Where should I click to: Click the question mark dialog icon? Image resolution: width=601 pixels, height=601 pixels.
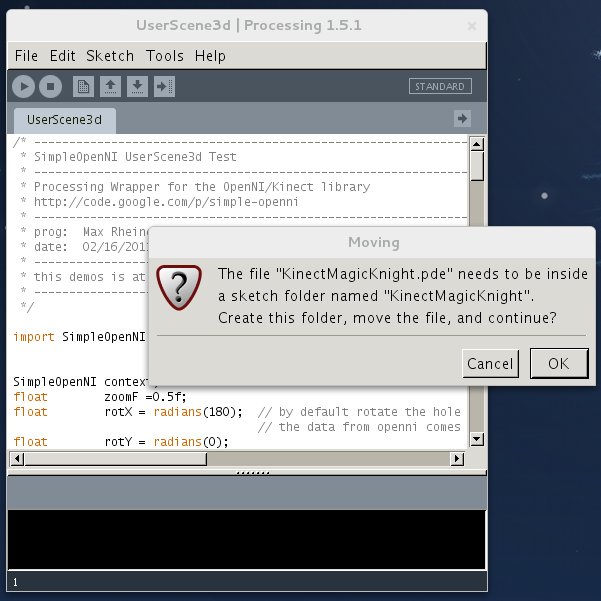(x=179, y=287)
